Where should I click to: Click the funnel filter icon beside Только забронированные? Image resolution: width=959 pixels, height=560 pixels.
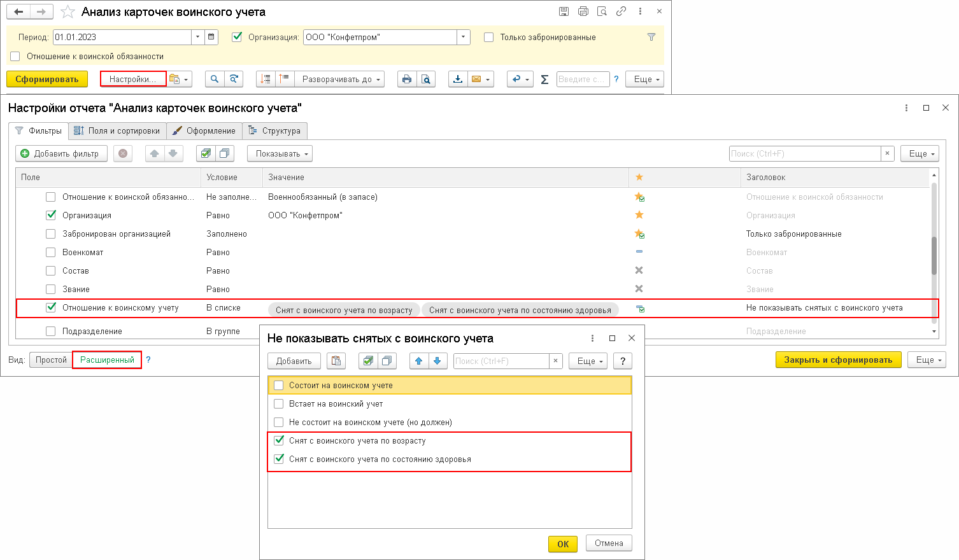coord(651,37)
